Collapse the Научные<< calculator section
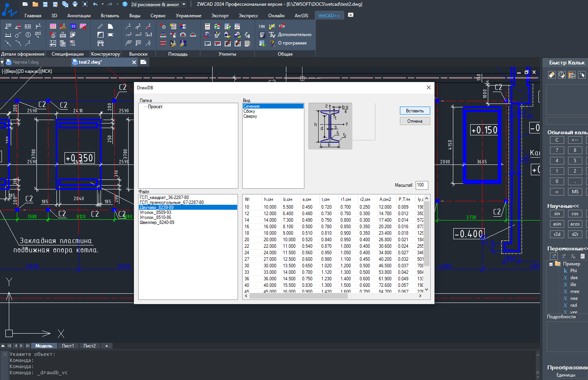Viewport: 588px width, 380px height. click(563, 206)
